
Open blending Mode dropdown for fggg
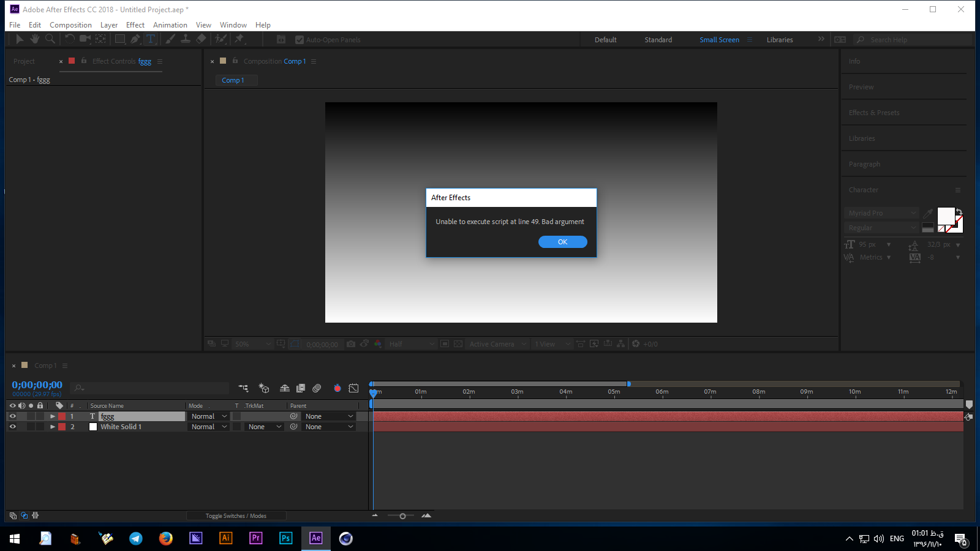(x=208, y=416)
